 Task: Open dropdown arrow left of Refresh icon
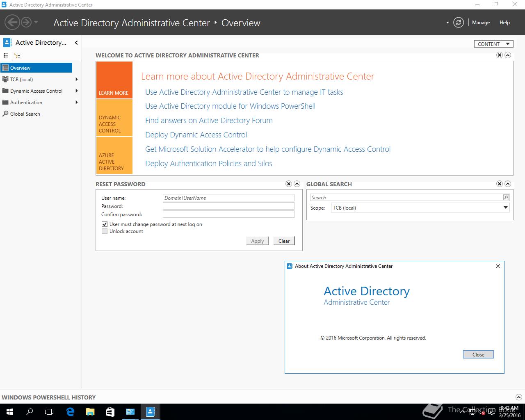(x=447, y=23)
